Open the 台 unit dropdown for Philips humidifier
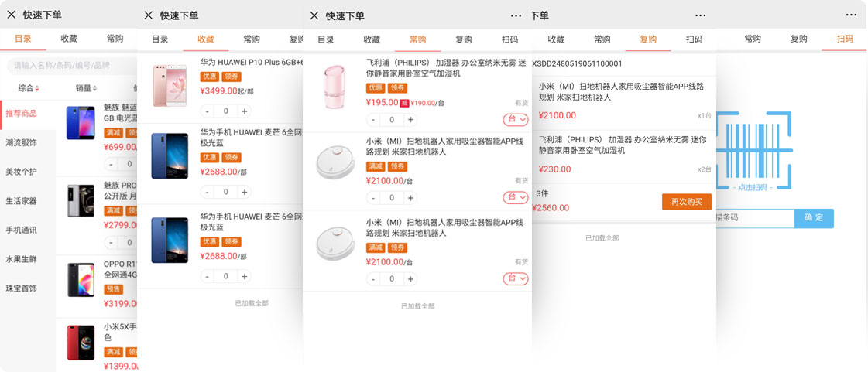Image resolution: width=868 pixels, height=372 pixels. tap(516, 119)
